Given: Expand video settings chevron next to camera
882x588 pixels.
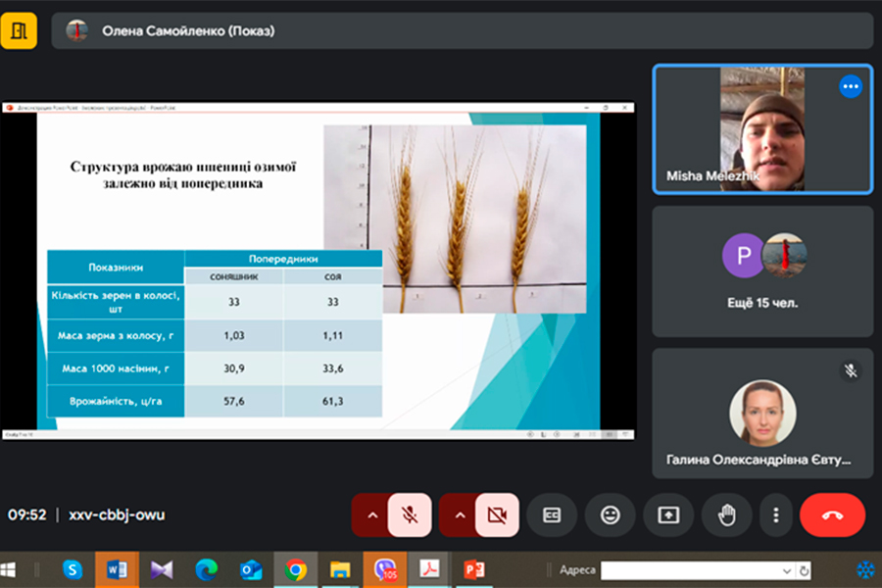Looking at the screenshot, I should [x=460, y=514].
